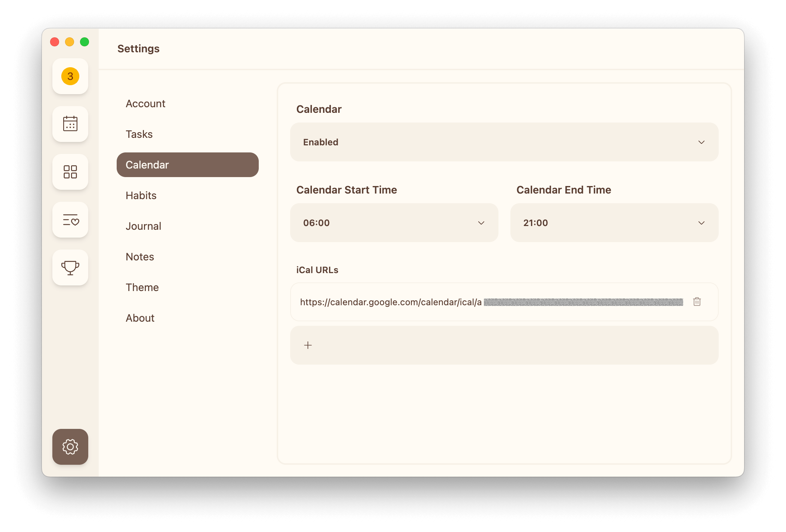Open the trophy achievements sidebar icon
Image resolution: width=786 pixels, height=532 pixels.
coord(70,267)
